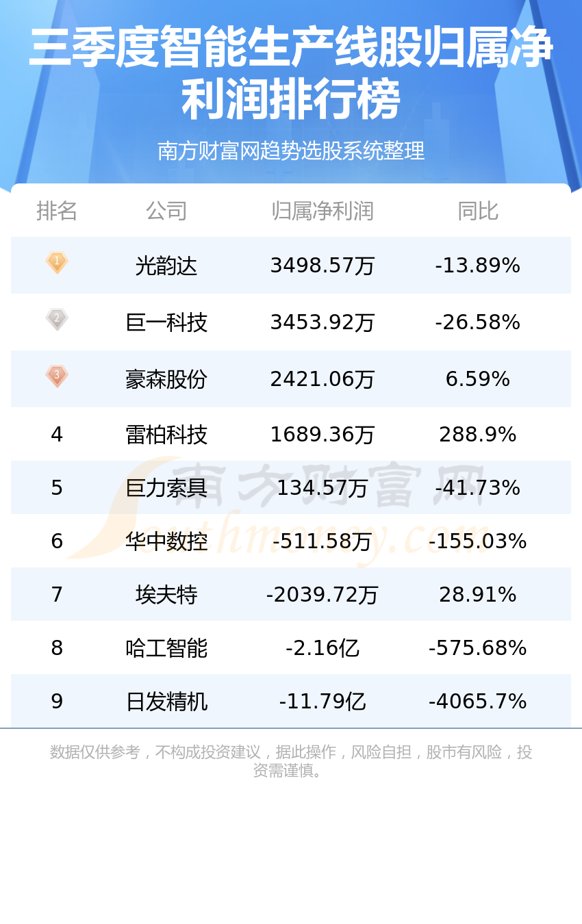Click the 归属净利润 column header

click(x=322, y=211)
